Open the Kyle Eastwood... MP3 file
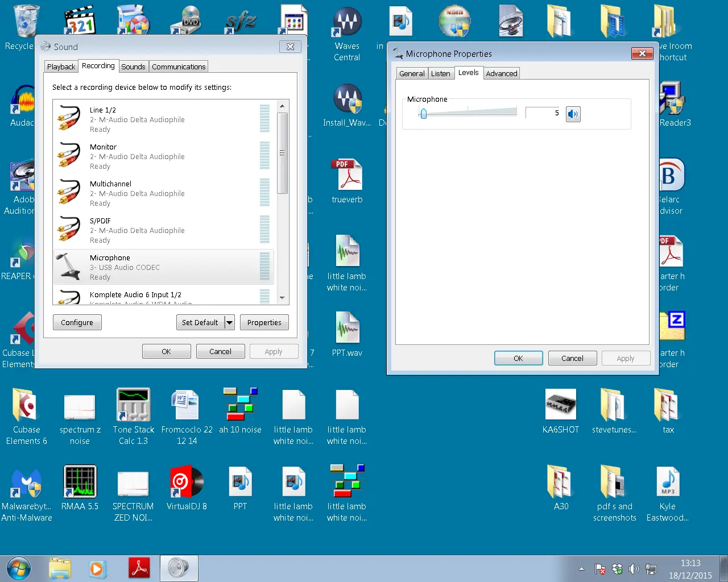 pyautogui.click(x=668, y=493)
